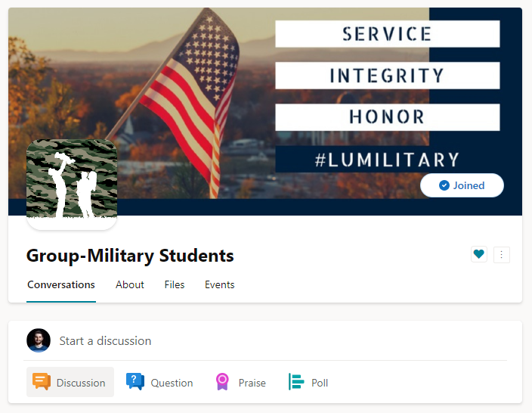Switch to the Conversations tab
This screenshot has width=532, height=413.
(61, 285)
